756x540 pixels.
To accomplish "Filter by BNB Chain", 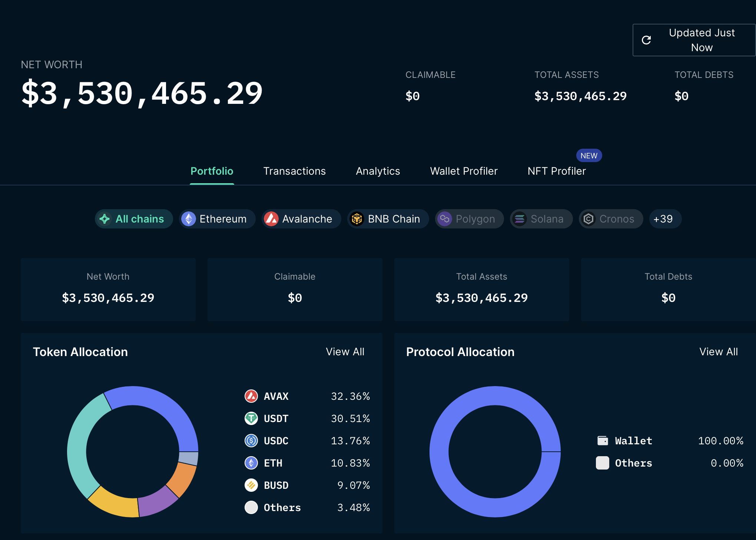I will coord(388,219).
